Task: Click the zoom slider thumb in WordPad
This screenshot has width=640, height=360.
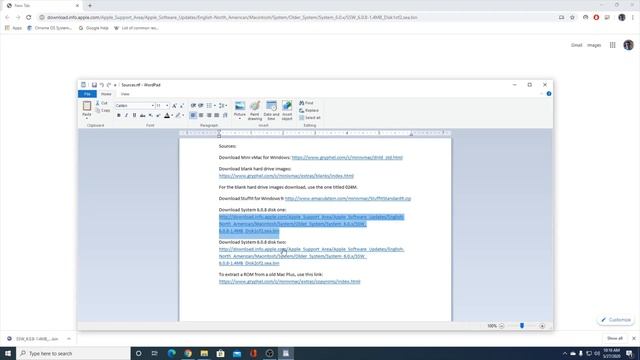Action: [522, 326]
